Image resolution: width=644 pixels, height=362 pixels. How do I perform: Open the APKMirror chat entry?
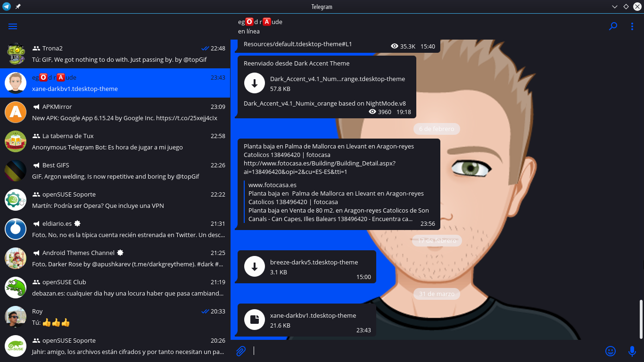[x=115, y=112]
